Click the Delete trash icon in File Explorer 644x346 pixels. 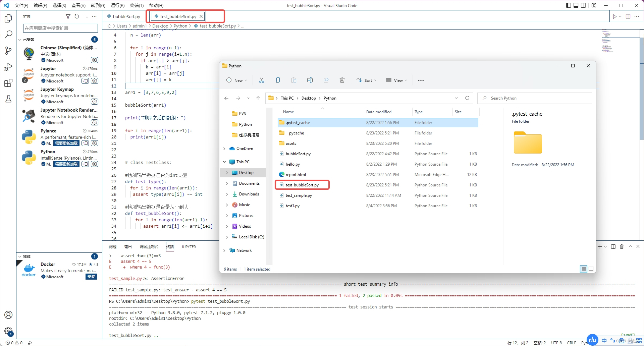[x=342, y=80]
